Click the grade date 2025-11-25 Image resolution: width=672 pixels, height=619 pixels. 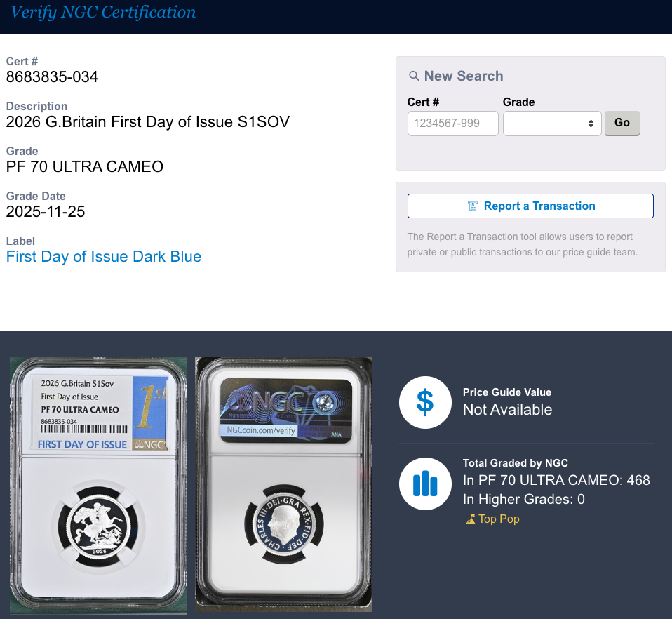pyautogui.click(x=46, y=212)
